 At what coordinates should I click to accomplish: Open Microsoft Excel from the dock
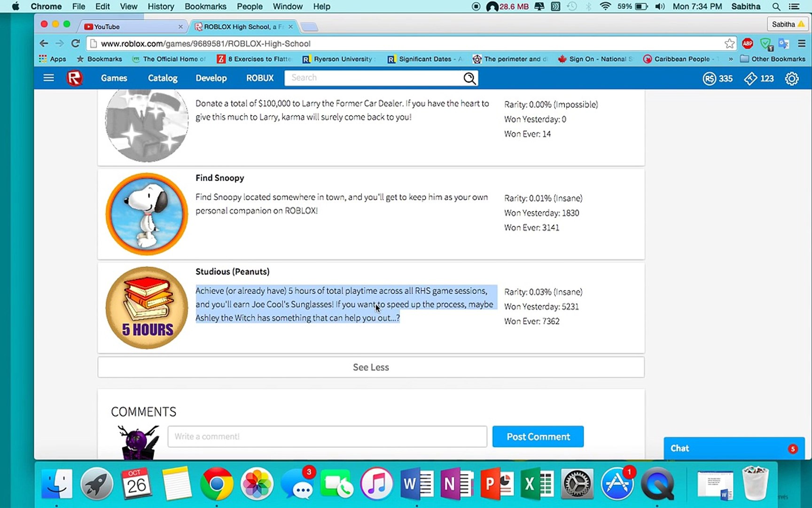pos(537,484)
